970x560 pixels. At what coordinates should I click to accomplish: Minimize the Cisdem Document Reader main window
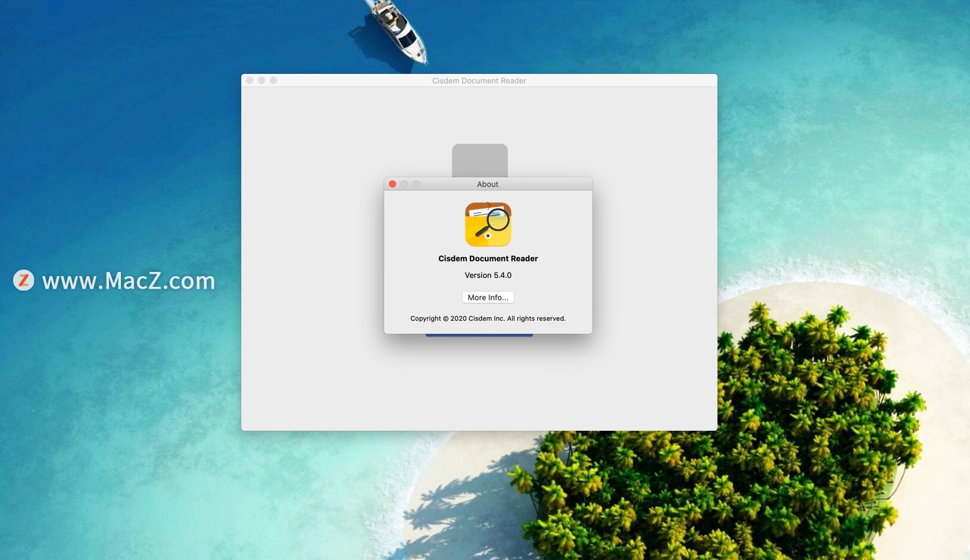click(261, 80)
